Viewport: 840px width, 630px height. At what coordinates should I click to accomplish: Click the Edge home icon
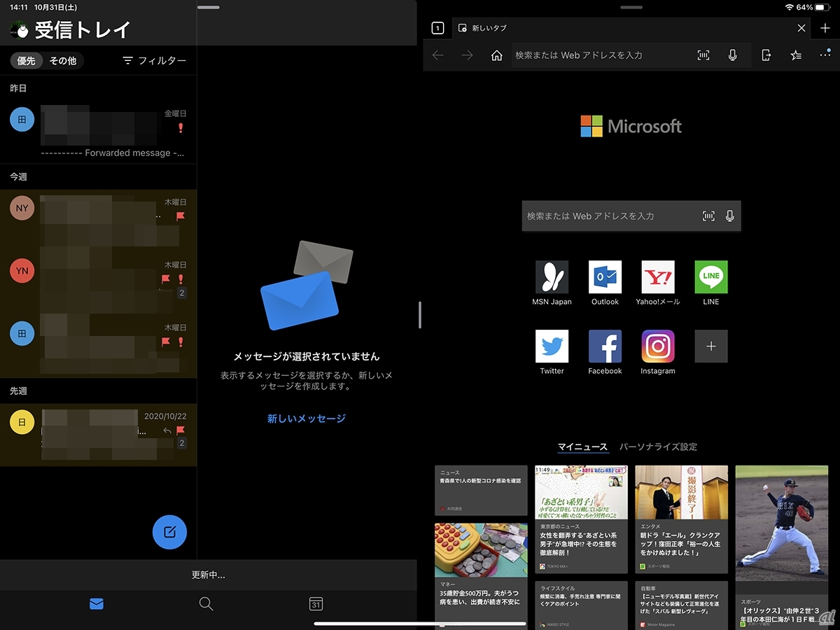(x=496, y=55)
